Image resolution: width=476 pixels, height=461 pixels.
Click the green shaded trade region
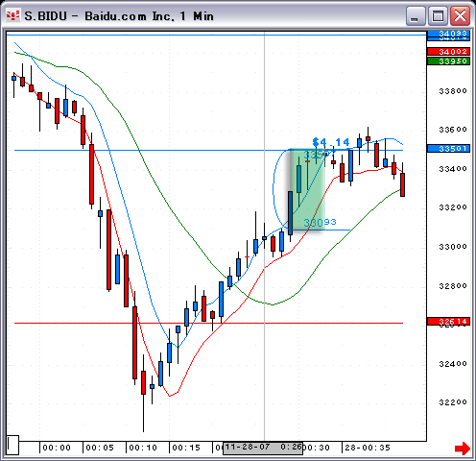tap(307, 189)
